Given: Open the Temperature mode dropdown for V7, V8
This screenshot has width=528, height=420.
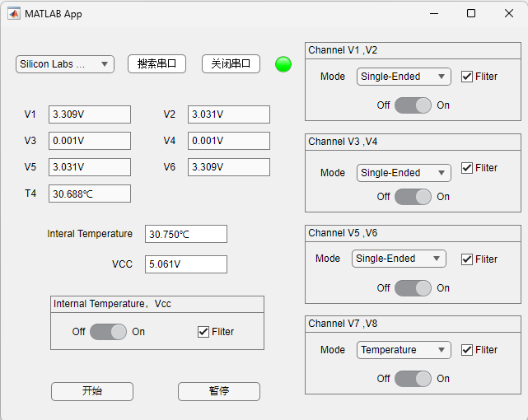Looking at the screenshot, I should coord(404,350).
